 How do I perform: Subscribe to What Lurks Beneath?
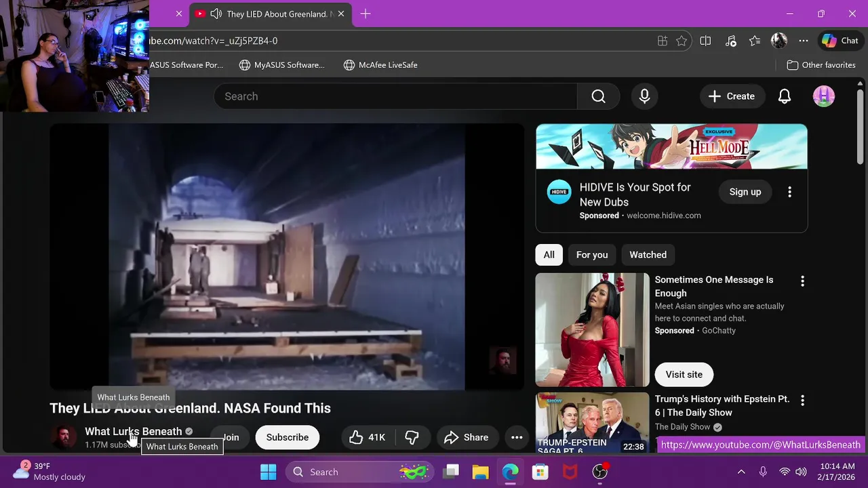[288, 437]
